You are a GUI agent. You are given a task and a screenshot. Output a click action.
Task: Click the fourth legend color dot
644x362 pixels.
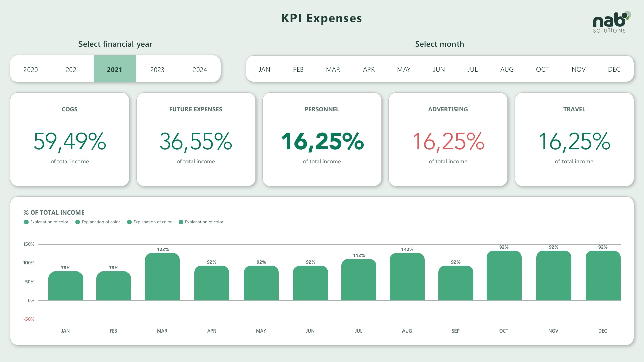coord(181,222)
